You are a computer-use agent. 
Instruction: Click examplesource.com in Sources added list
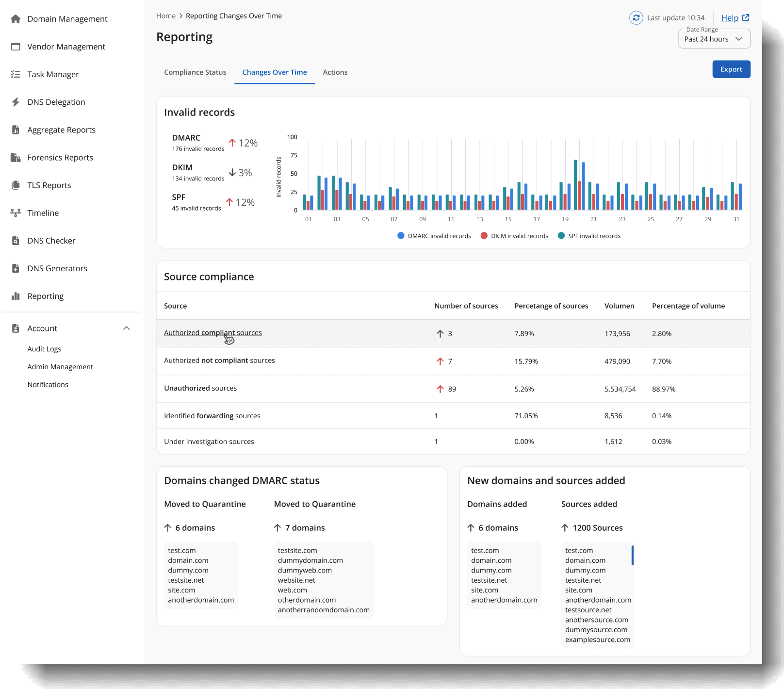[598, 640]
